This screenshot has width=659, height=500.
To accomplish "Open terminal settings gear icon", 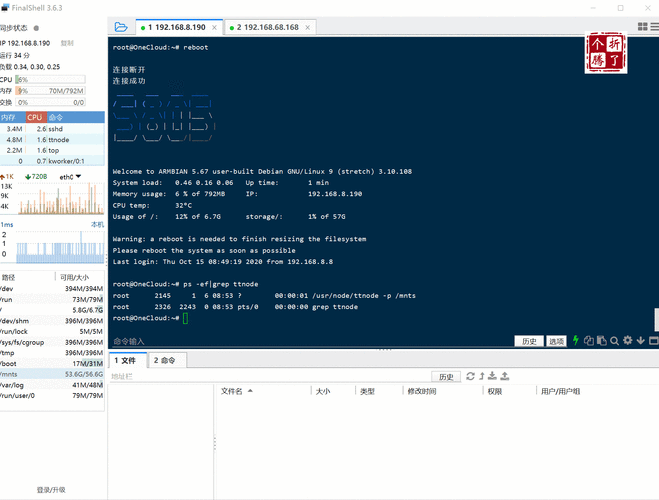I will point(627,340).
